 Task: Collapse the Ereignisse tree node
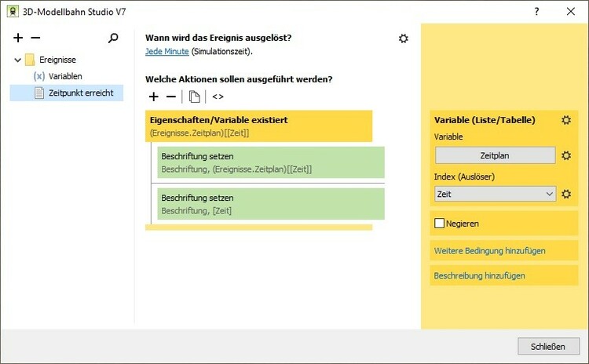(17, 60)
